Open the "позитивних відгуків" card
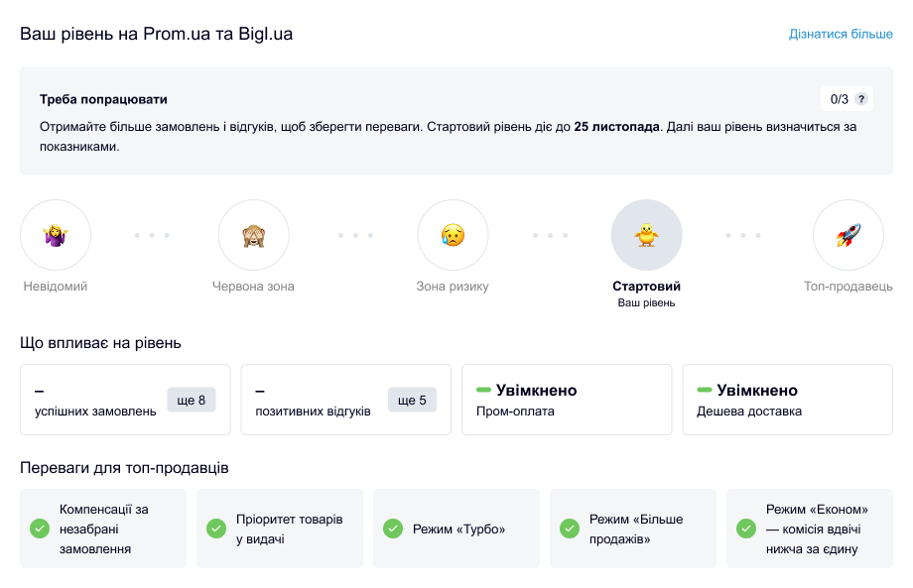This screenshot has width=913, height=588. click(346, 400)
